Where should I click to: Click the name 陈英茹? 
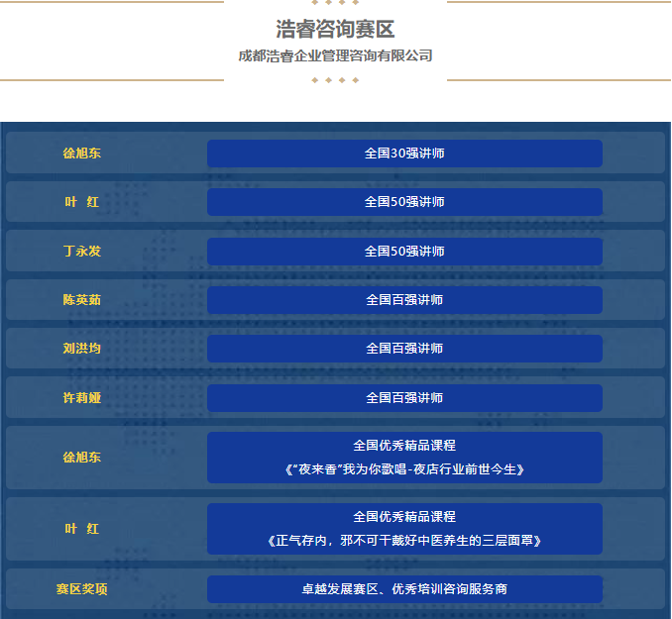click(82, 300)
